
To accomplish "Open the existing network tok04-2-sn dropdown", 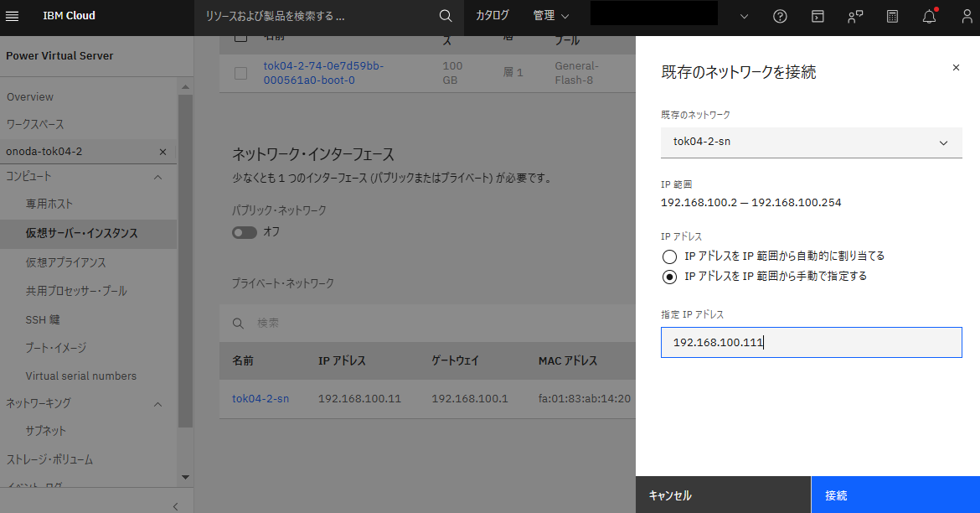I will point(812,142).
